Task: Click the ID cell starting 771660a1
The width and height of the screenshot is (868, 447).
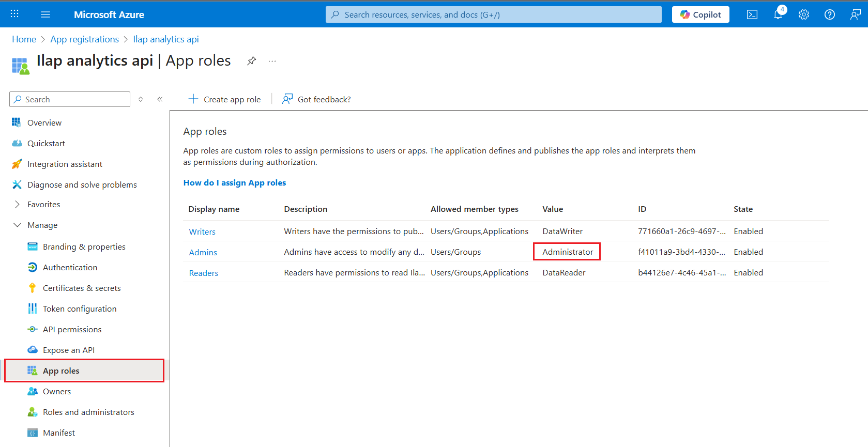Action: pyautogui.click(x=682, y=231)
